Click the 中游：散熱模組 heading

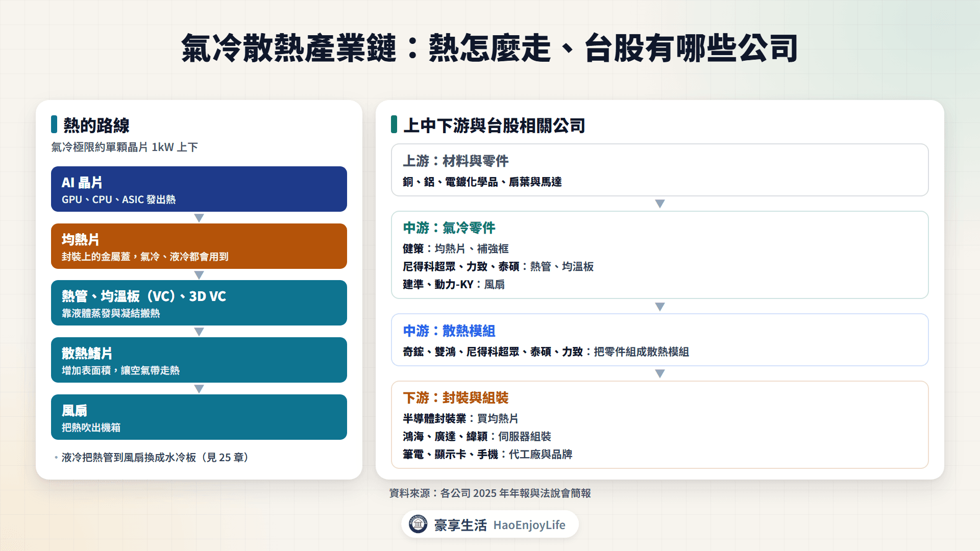click(x=449, y=331)
